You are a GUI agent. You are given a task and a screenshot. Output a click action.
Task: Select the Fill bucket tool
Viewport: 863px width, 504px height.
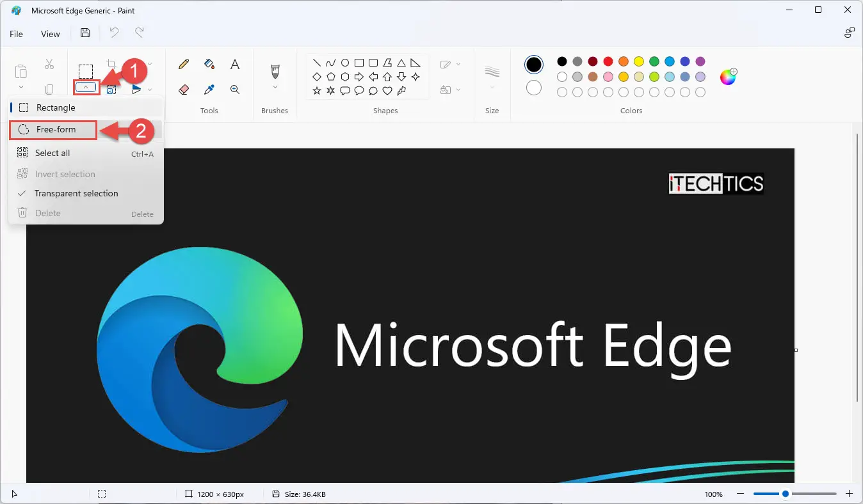tap(209, 64)
